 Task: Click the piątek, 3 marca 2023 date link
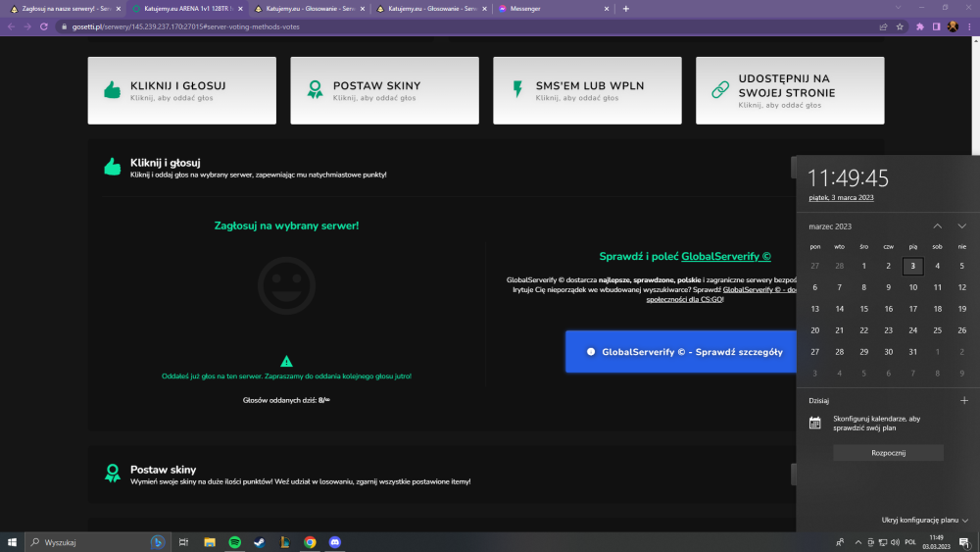[x=841, y=197]
